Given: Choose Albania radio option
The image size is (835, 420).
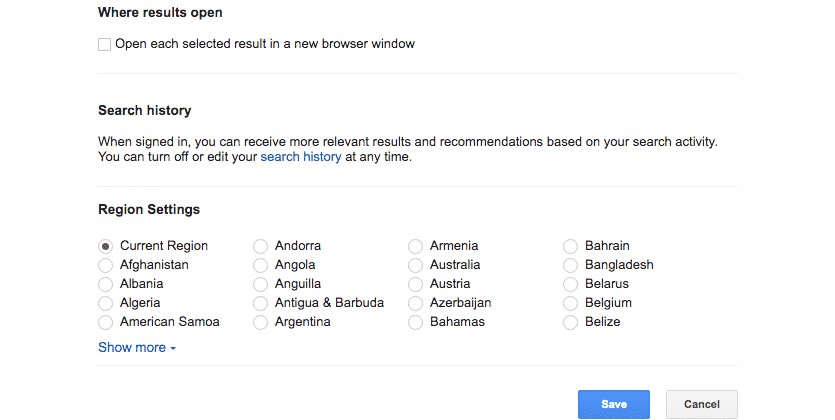Looking at the screenshot, I should [105, 284].
